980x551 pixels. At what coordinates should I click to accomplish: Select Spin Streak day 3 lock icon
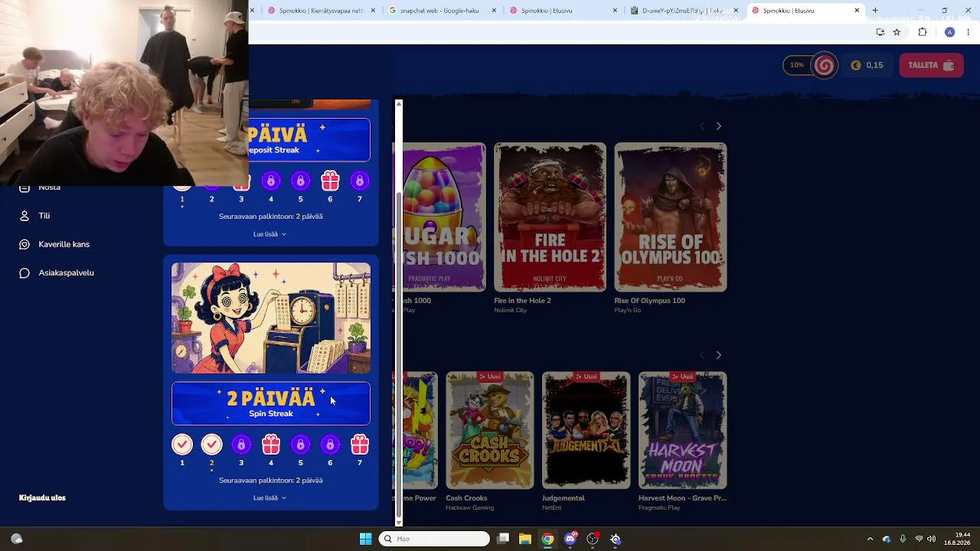pyautogui.click(x=241, y=445)
